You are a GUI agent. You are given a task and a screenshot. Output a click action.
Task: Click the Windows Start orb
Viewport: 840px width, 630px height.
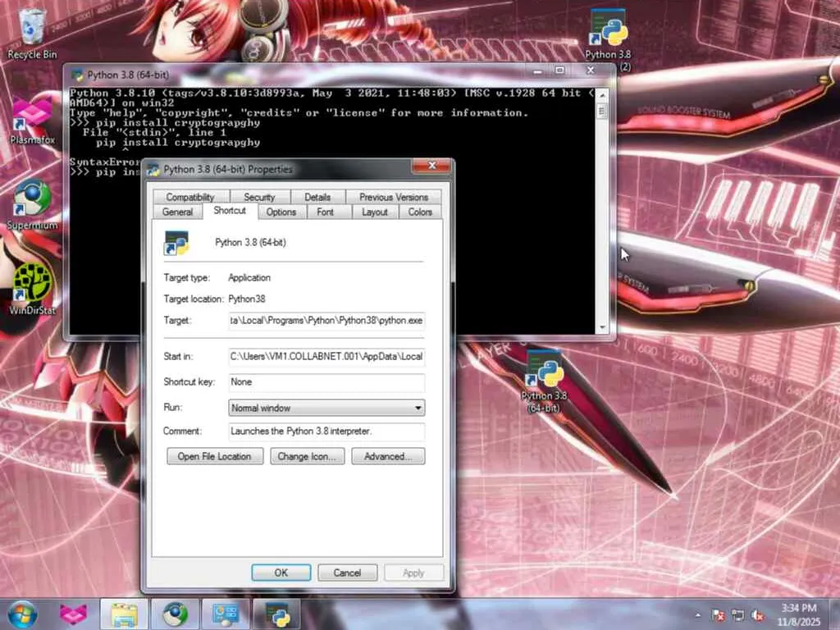tap(22, 614)
